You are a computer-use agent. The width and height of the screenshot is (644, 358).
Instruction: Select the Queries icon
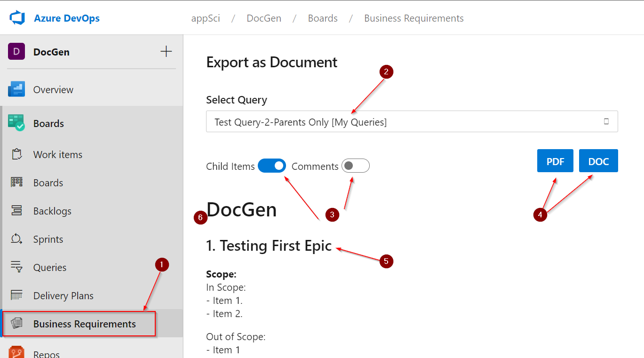[x=17, y=267]
